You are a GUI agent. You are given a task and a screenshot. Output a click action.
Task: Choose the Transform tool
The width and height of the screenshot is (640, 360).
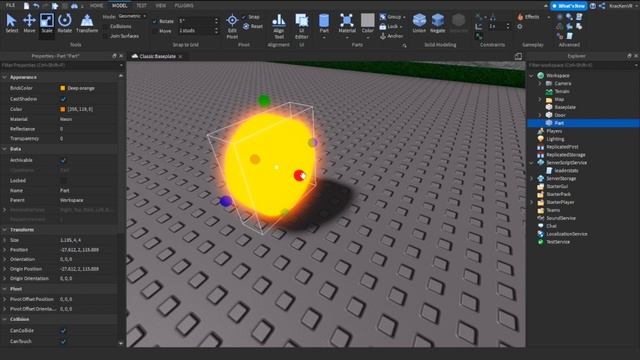click(x=87, y=23)
